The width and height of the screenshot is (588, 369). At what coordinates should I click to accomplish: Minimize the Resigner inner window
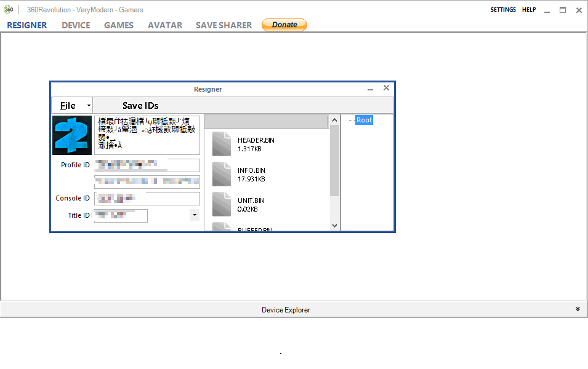(x=370, y=89)
